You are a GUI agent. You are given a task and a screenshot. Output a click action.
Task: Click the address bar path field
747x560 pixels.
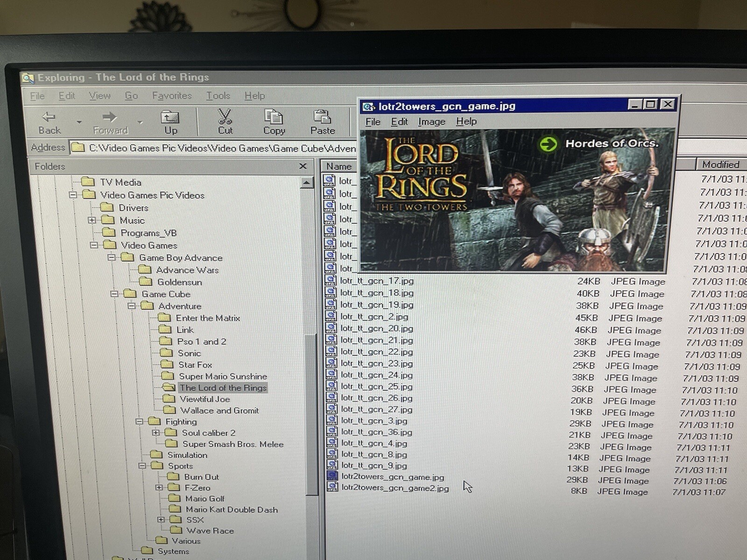click(x=214, y=148)
